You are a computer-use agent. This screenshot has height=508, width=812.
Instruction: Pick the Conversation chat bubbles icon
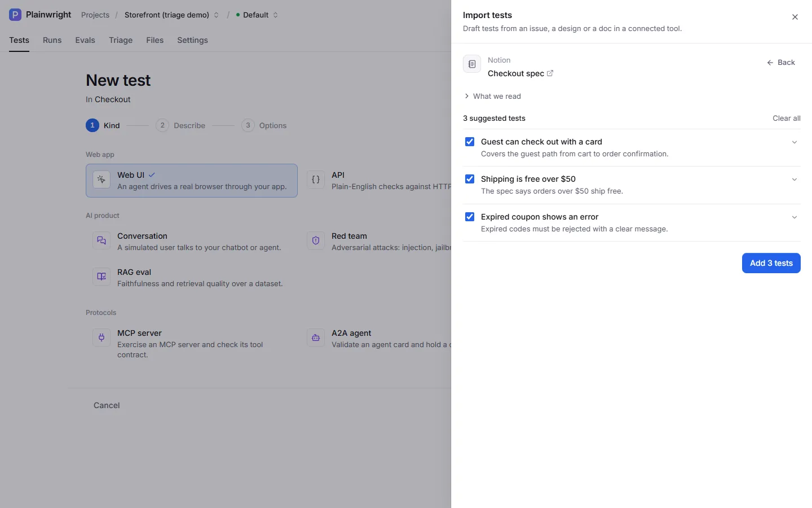click(x=101, y=240)
